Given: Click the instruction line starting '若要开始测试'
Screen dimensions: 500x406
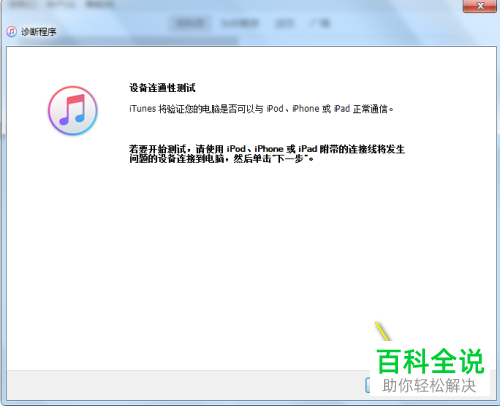Looking at the screenshot, I should pos(267,149).
